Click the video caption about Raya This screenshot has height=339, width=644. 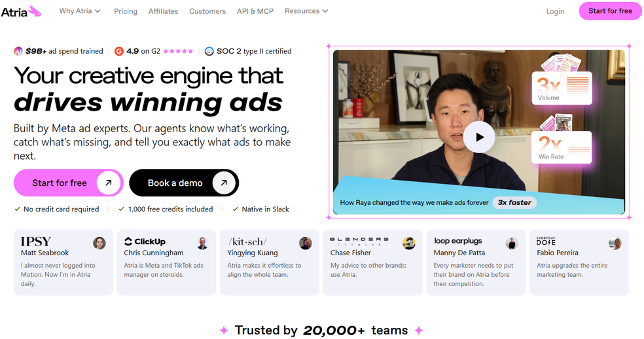[414, 203]
